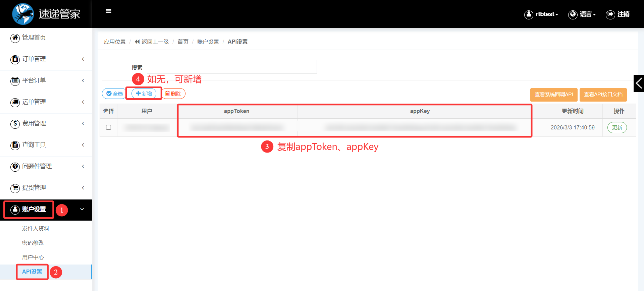Image resolution: width=644 pixels, height=291 pixels.
Task: Click the API设置 breadcrumb text
Action: [x=237, y=42]
